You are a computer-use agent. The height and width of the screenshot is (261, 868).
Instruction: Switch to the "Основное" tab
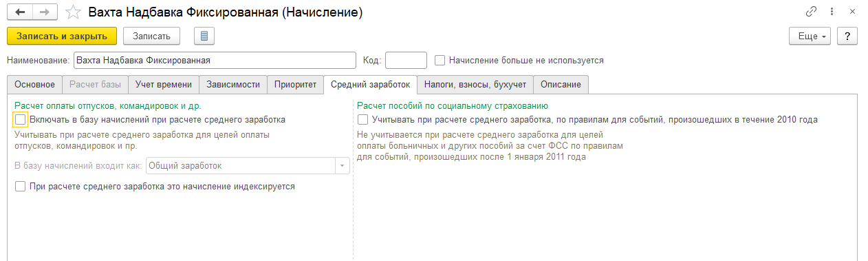[x=34, y=85]
